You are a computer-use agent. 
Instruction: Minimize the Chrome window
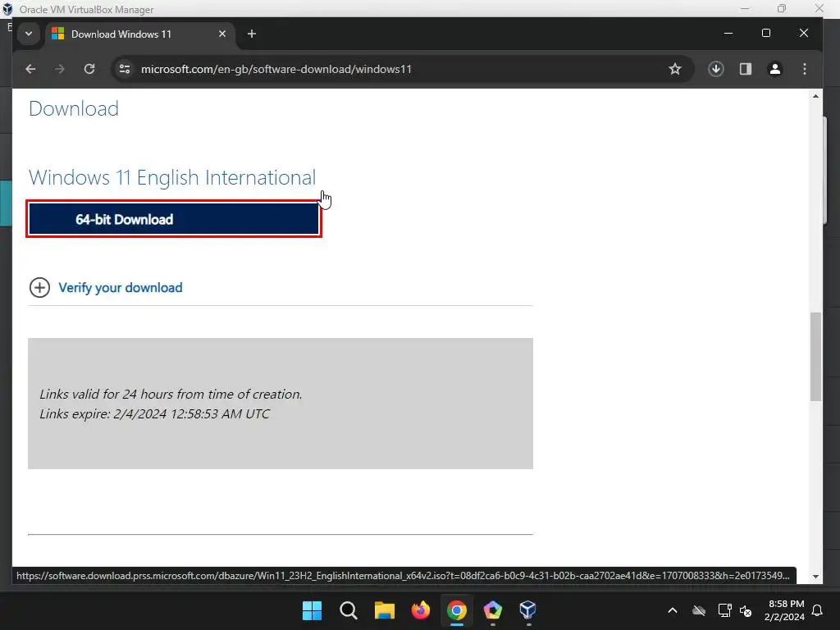pyautogui.click(x=728, y=33)
